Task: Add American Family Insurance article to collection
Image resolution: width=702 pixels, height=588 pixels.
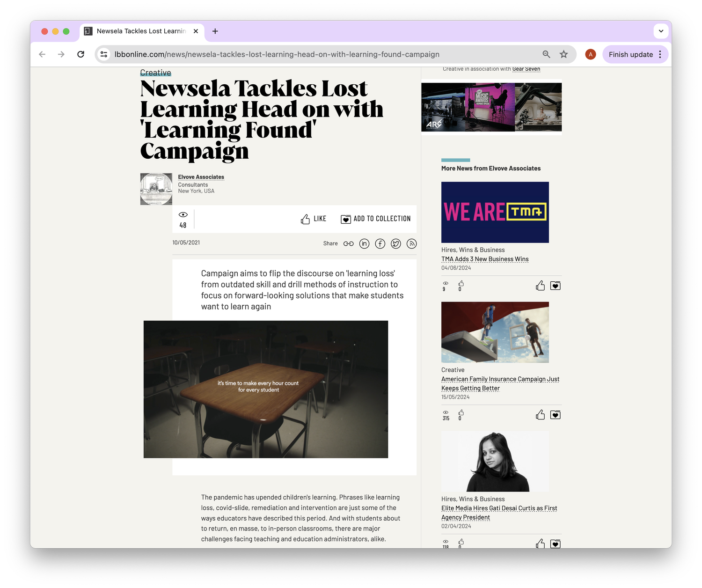Action: pyautogui.click(x=556, y=415)
